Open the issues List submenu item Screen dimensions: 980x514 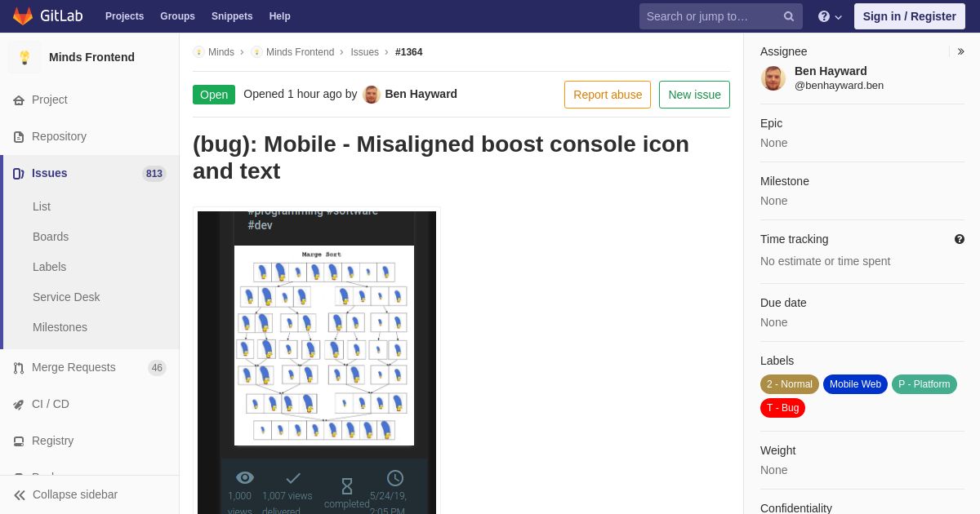pyautogui.click(x=42, y=206)
